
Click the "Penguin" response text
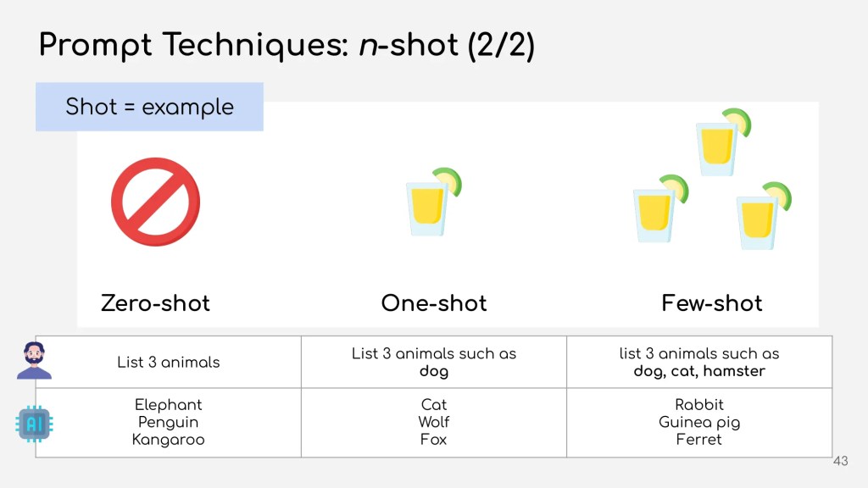pyautogui.click(x=168, y=422)
